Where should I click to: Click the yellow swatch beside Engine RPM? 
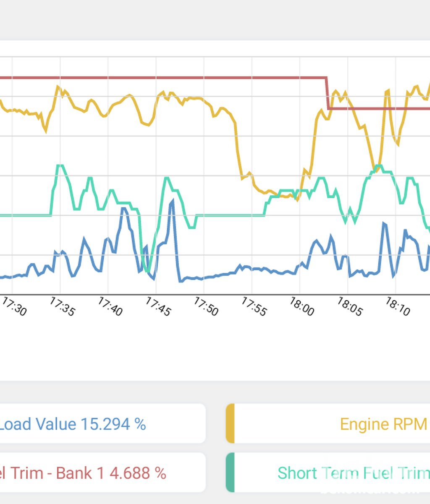click(230, 424)
